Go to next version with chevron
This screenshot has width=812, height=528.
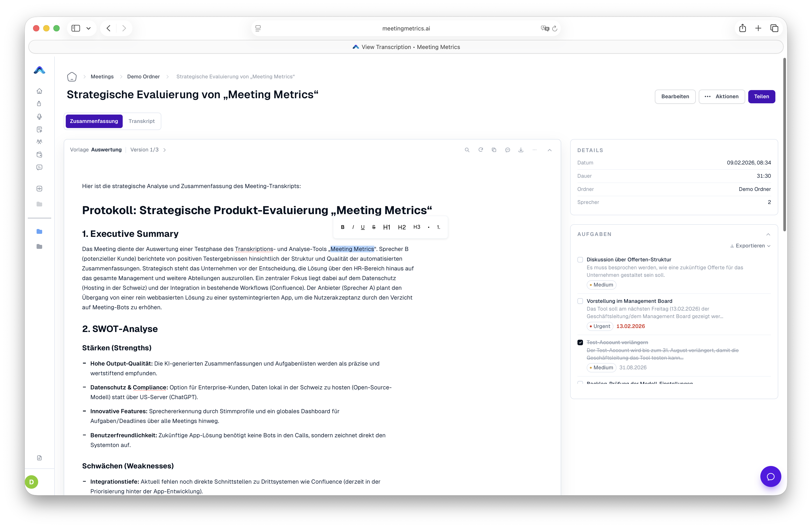[x=164, y=150]
